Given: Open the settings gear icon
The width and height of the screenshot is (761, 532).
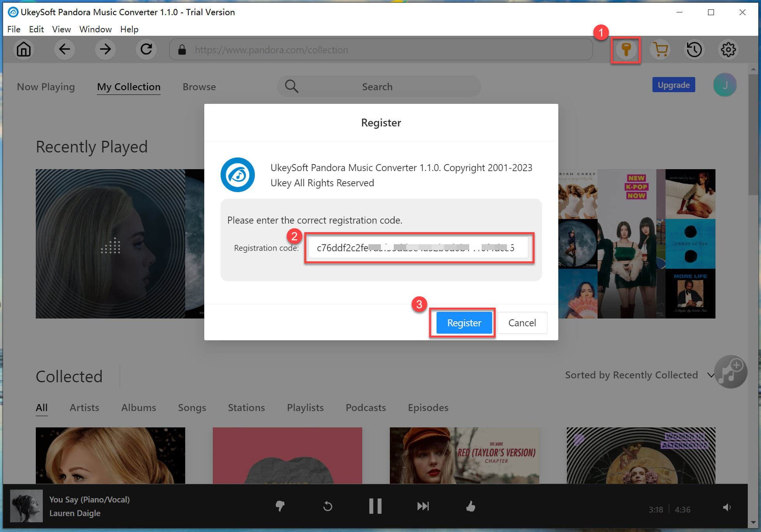Looking at the screenshot, I should point(728,50).
